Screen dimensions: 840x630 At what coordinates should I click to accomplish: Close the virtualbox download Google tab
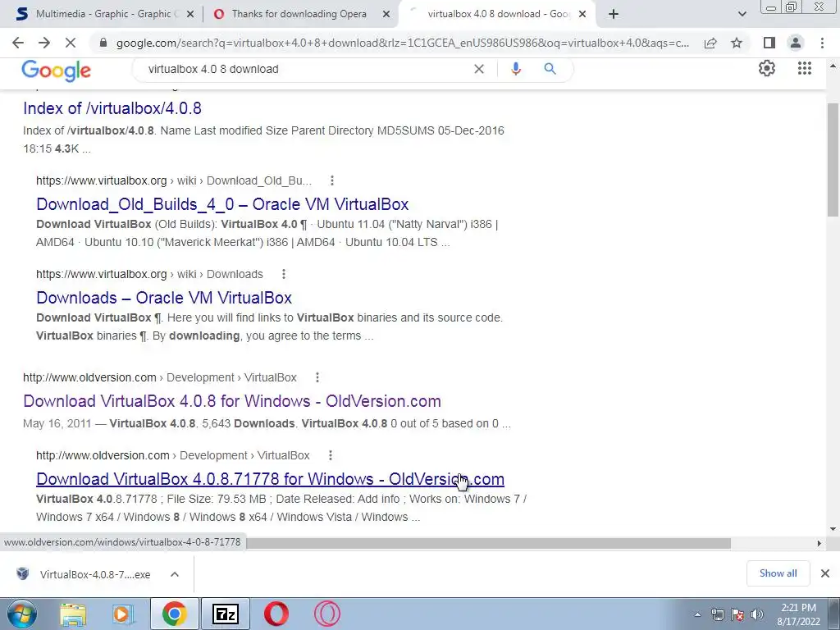coord(583,15)
